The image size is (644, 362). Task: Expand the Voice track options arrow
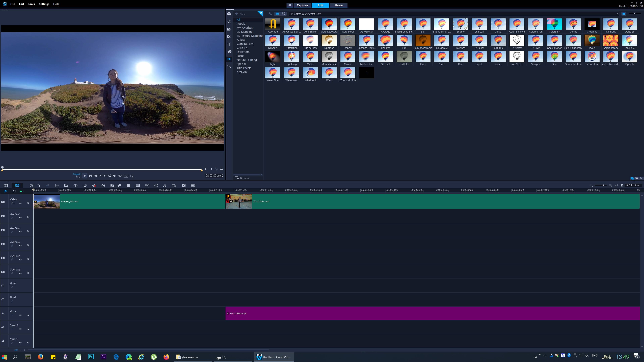[28, 315]
